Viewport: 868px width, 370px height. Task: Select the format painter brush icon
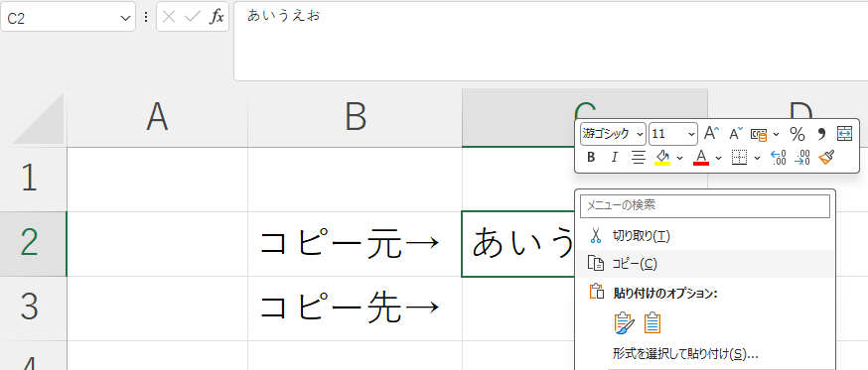[826, 158]
